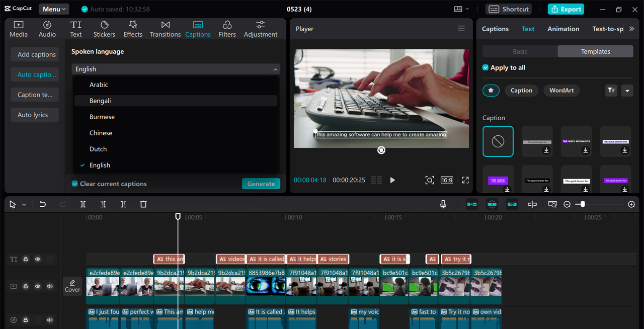Screen dimensions: 644x329
Task: Open the 16:9 aspect ratio selector
Action: click(x=447, y=180)
